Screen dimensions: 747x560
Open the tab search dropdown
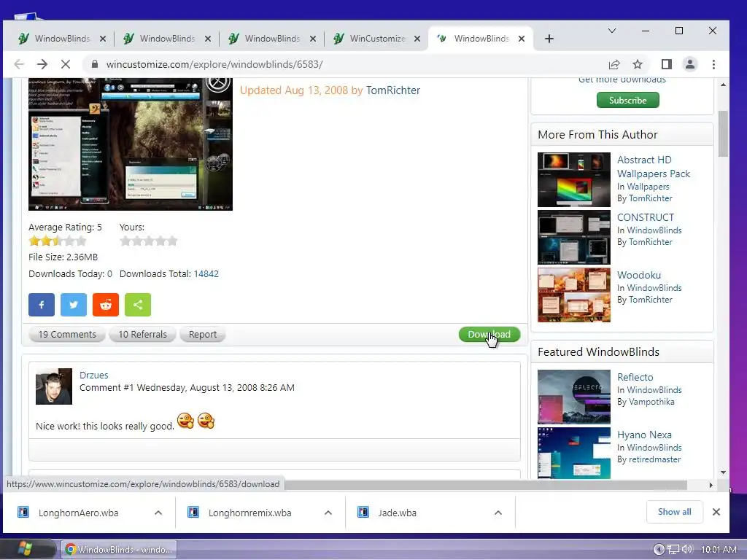(x=612, y=31)
